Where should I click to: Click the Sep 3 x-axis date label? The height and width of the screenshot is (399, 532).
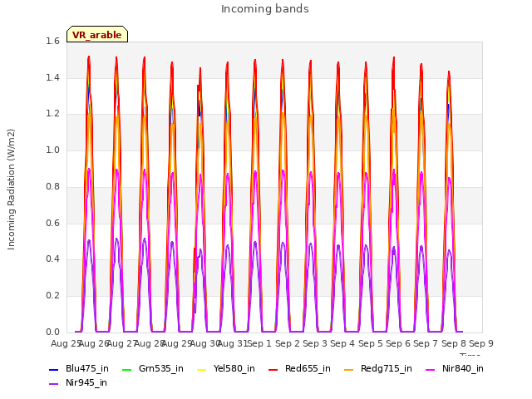tap(315, 343)
